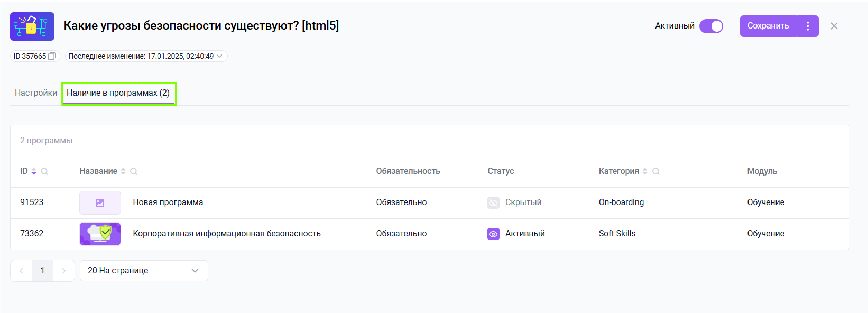Toggle the Активный switch off
Image resolution: width=868 pixels, height=313 pixels.
tap(711, 26)
